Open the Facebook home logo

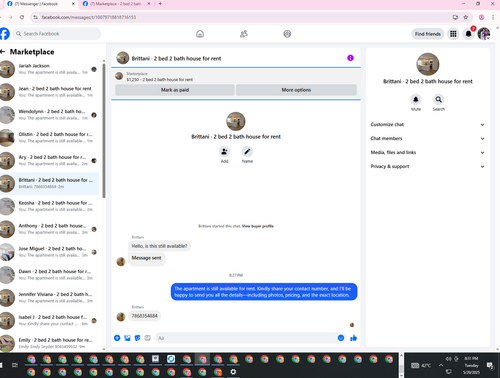[x=4, y=34]
